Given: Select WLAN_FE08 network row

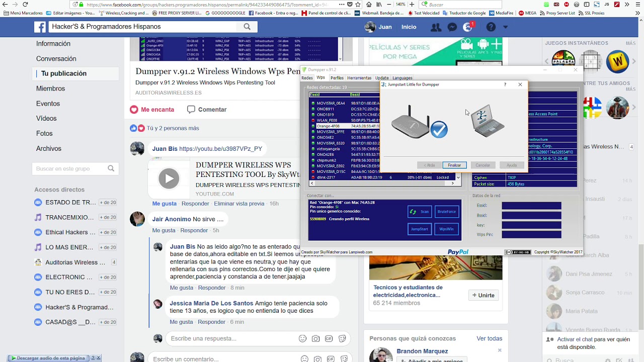Looking at the screenshot, I should pos(345,120).
